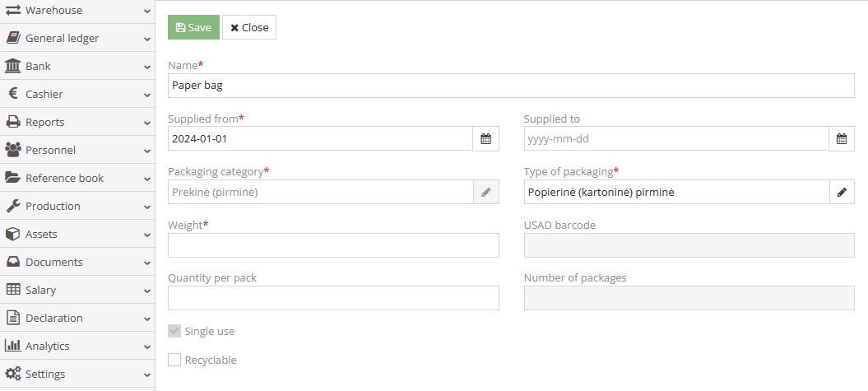Expand the Settings section chevron
868x391 pixels.
click(x=146, y=375)
